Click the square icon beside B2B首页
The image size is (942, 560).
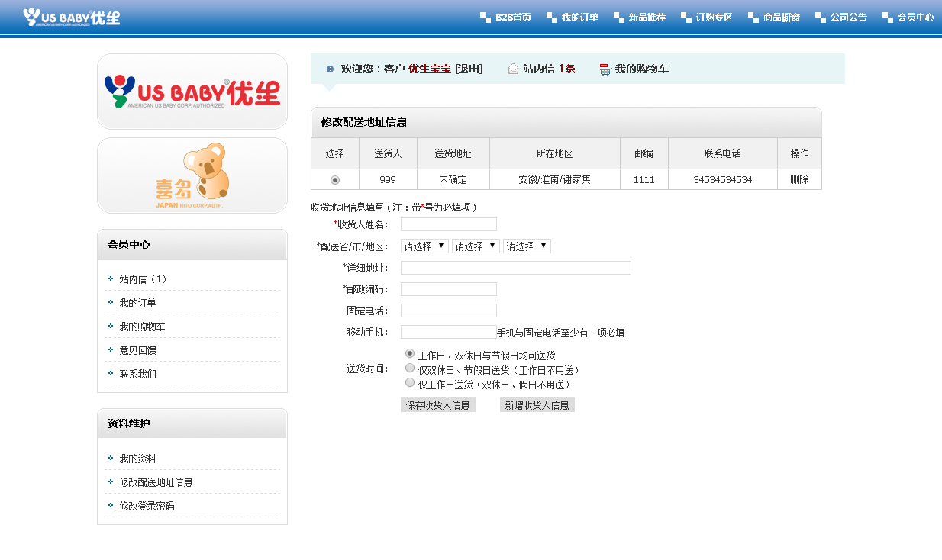486,18
